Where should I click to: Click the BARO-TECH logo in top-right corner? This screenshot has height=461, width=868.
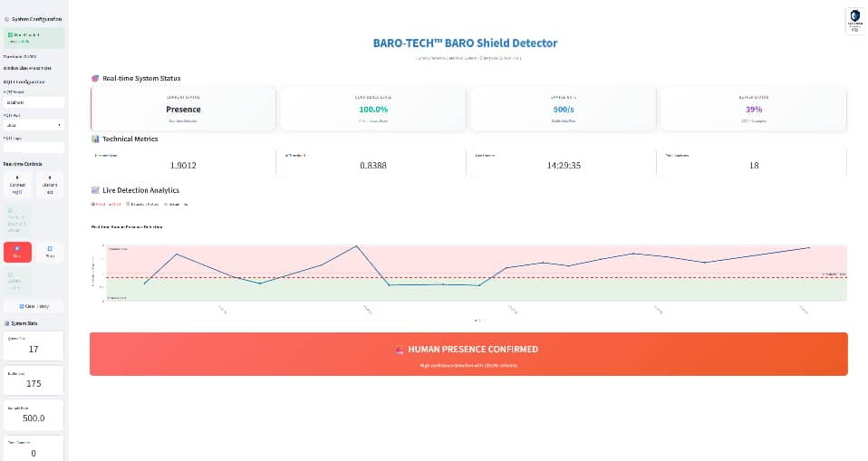(x=854, y=21)
